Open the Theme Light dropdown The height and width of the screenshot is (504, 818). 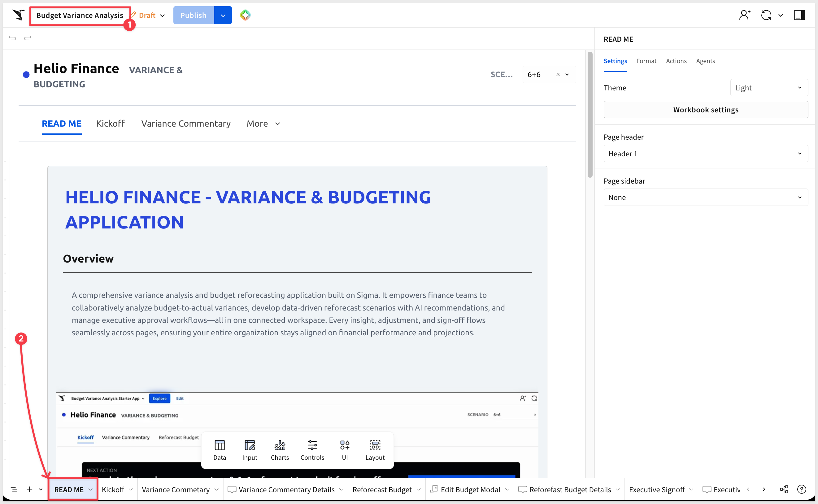click(x=769, y=88)
